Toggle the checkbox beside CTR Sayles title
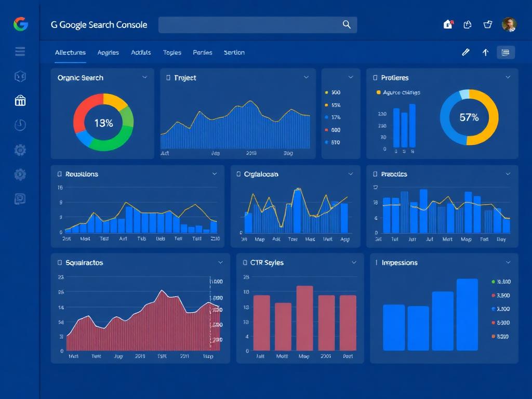This screenshot has height=399, width=532. click(245, 263)
